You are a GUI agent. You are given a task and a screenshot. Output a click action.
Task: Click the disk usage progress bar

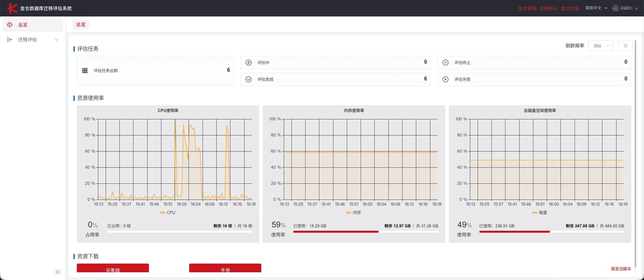pos(552,232)
